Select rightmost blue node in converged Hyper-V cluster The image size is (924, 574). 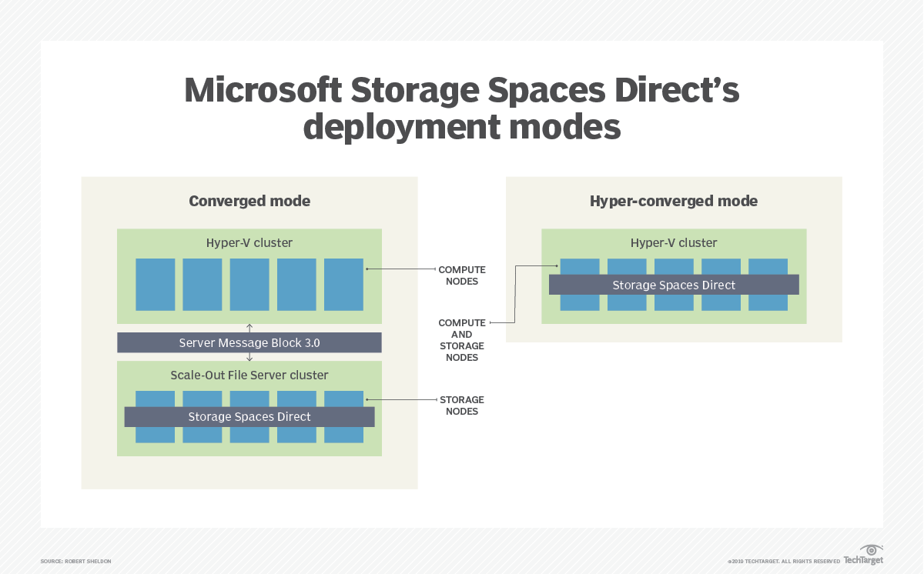(343, 284)
